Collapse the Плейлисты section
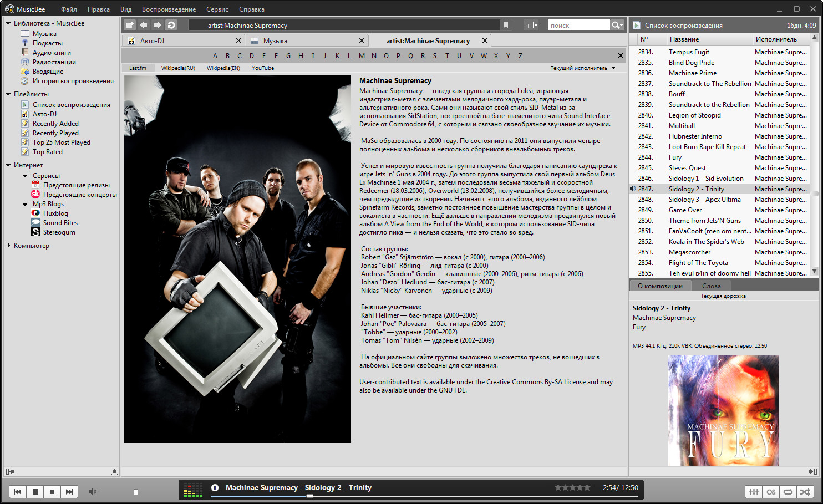823x504 pixels. [8, 94]
